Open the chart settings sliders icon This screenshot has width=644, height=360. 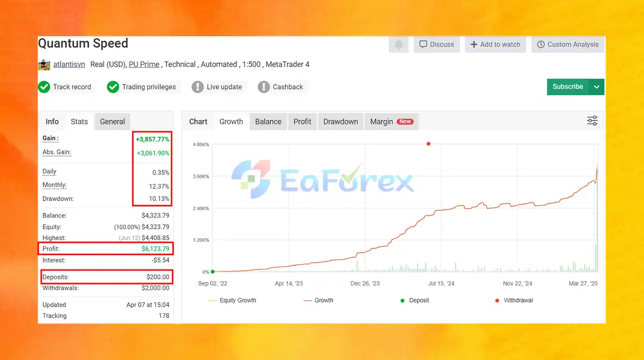(592, 121)
